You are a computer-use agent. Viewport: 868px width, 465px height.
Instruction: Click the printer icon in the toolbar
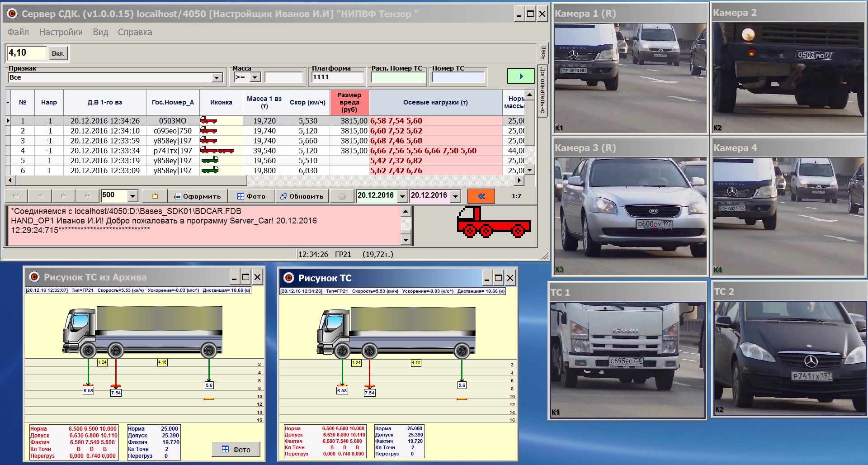pos(342,196)
